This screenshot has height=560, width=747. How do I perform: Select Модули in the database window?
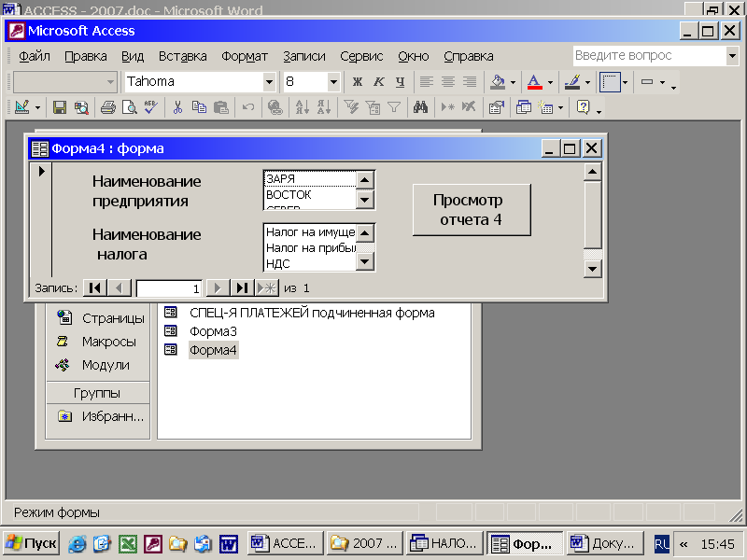click(106, 365)
